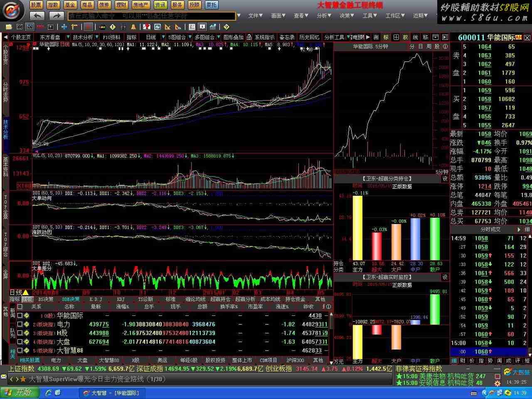Click the 房地产 category button
The width and height of the screenshot is (532, 399).
pos(140,5)
